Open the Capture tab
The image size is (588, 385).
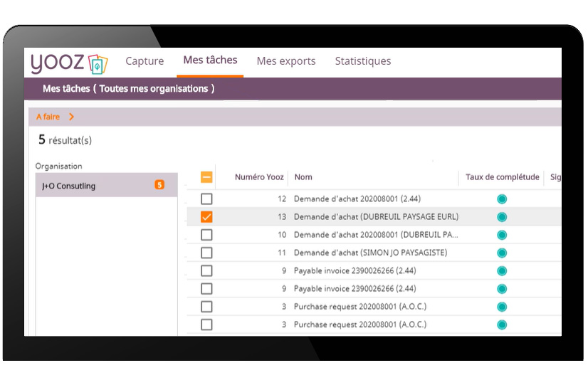coord(145,61)
